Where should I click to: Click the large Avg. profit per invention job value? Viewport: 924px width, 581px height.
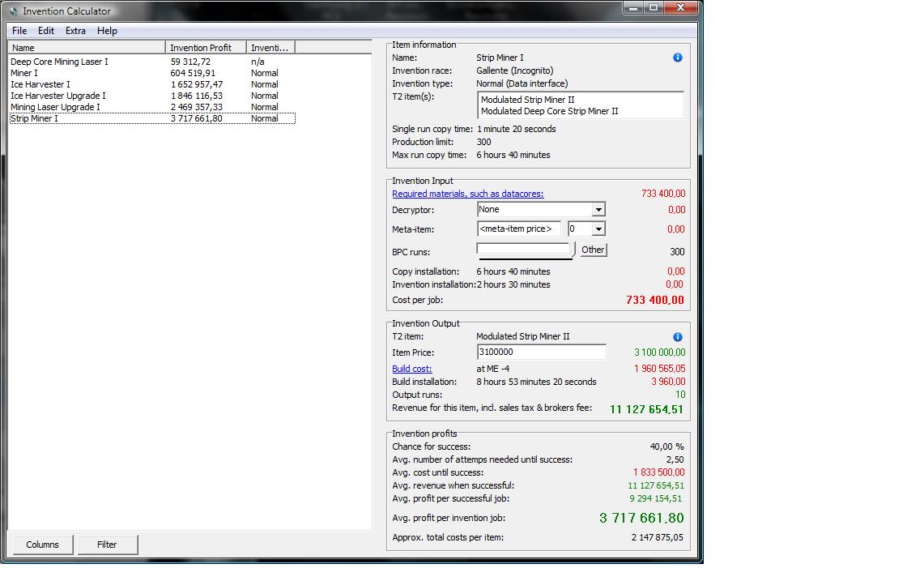point(641,518)
